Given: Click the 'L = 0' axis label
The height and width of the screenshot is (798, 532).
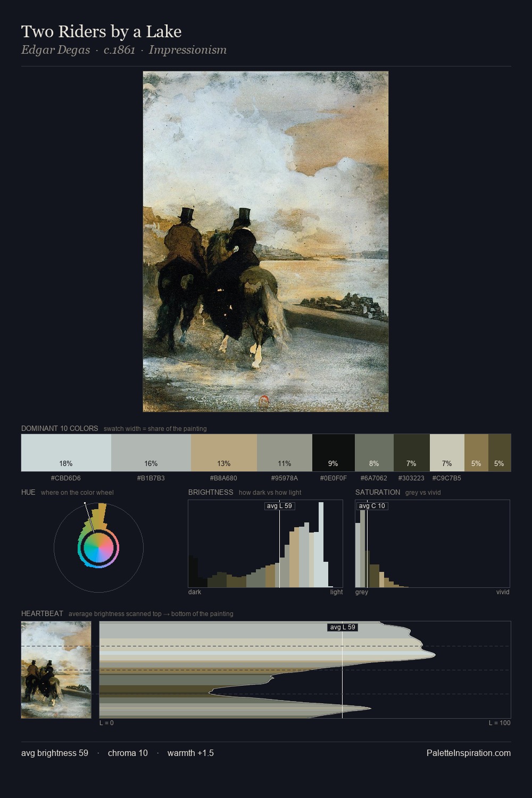Looking at the screenshot, I should (x=106, y=723).
